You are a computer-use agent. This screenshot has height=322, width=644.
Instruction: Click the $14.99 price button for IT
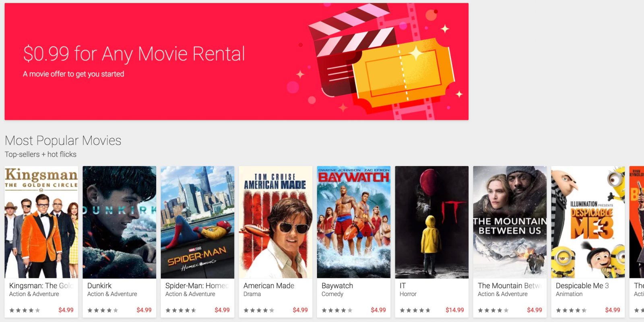(x=455, y=310)
